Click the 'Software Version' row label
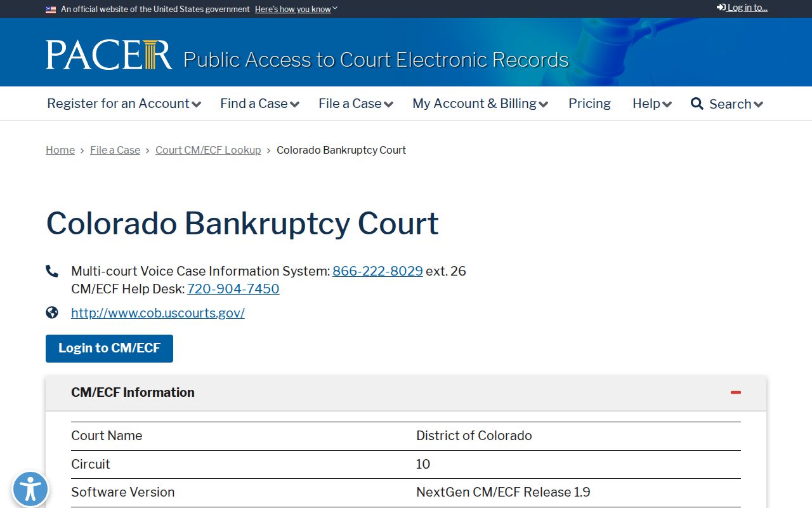Image resolution: width=812 pixels, height=508 pixels. click(x=122, y=492)
